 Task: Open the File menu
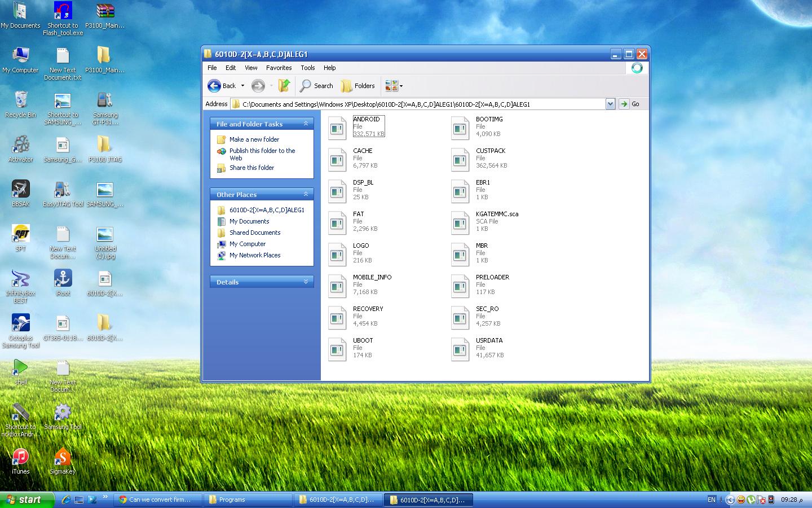click(212, 68)
